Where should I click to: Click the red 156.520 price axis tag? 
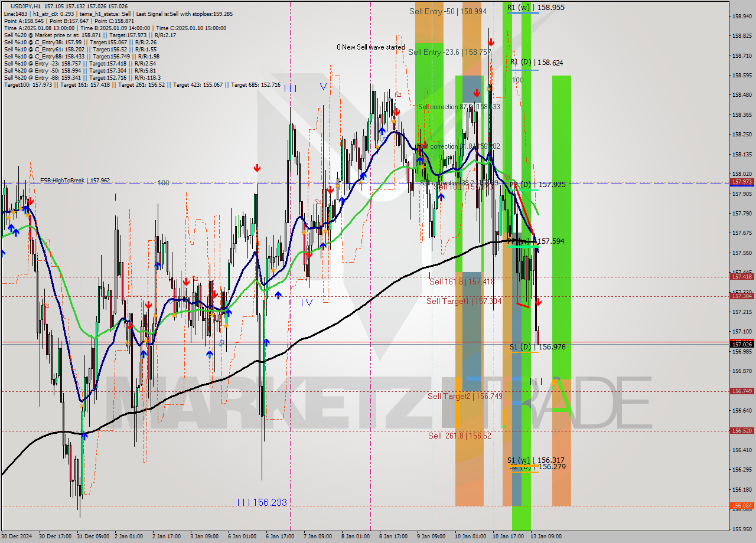click(742, 430)
